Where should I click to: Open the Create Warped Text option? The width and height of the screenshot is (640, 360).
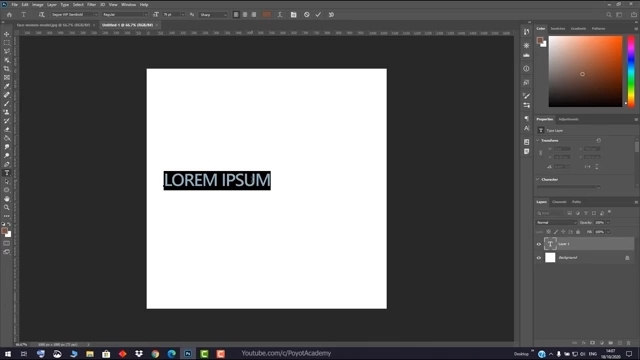tap(280, 15)
